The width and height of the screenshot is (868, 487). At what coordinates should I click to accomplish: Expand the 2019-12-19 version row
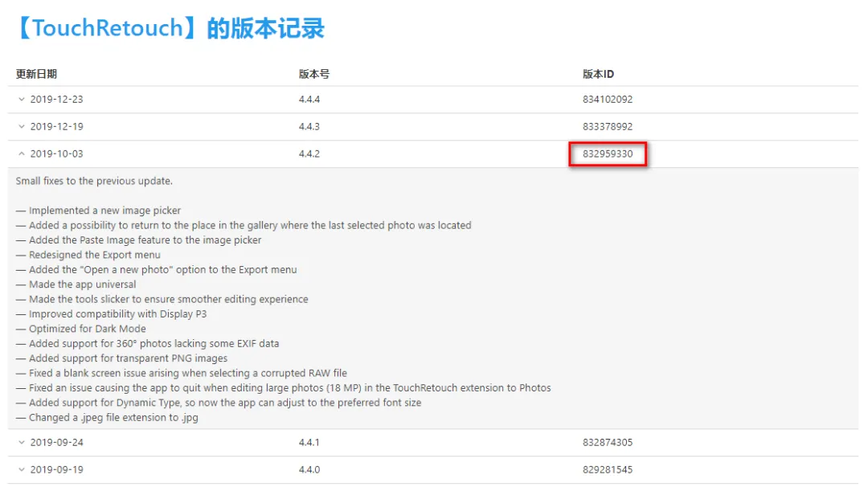point(22,127)
